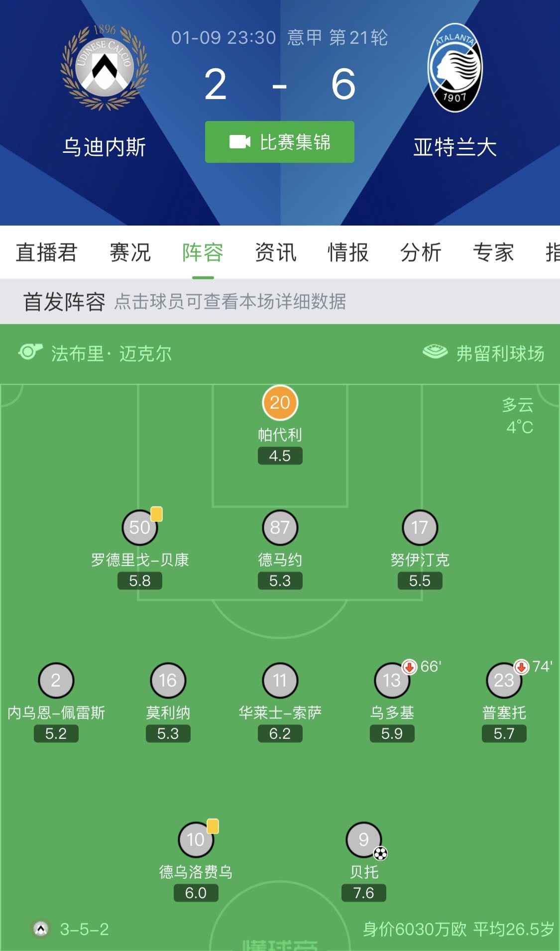This screenshot has height=951, width=560.
Task: Open player 87 德马约 details
Action: 280,527
